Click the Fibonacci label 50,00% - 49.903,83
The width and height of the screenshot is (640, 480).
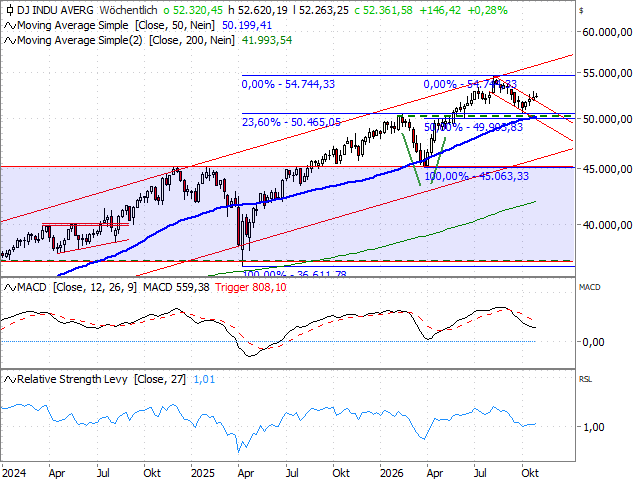pyautogui.click(x=473, y=127)
